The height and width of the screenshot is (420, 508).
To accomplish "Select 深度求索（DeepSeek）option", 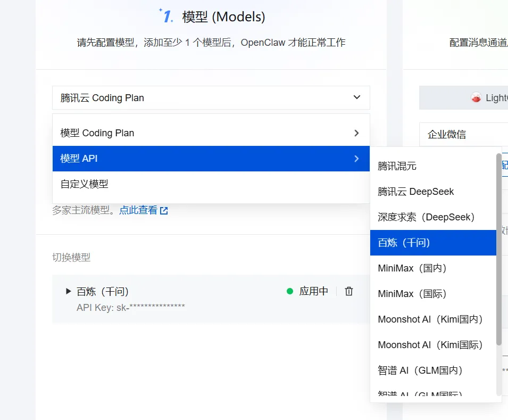I will pyautogui.click(x=433, y=217).
